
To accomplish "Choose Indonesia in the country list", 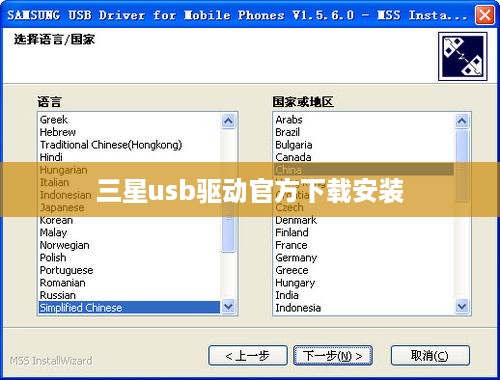I will (364, 308).
